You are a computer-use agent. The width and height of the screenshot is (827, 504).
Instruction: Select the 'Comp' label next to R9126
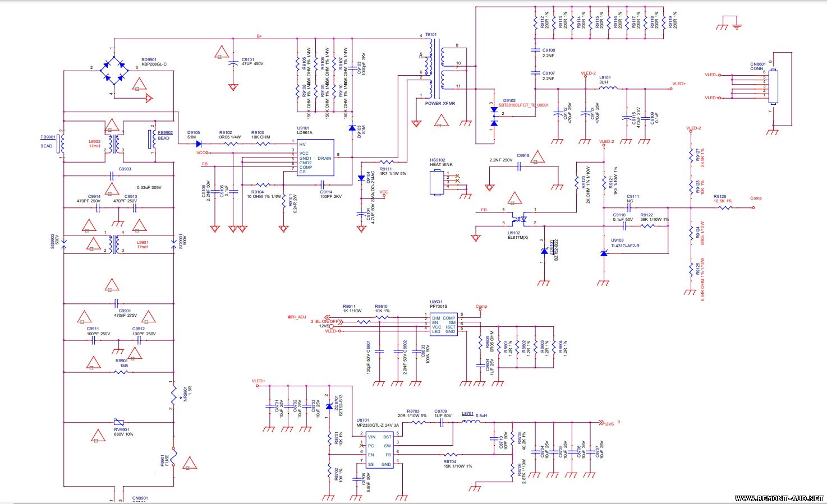pos(756,198)
